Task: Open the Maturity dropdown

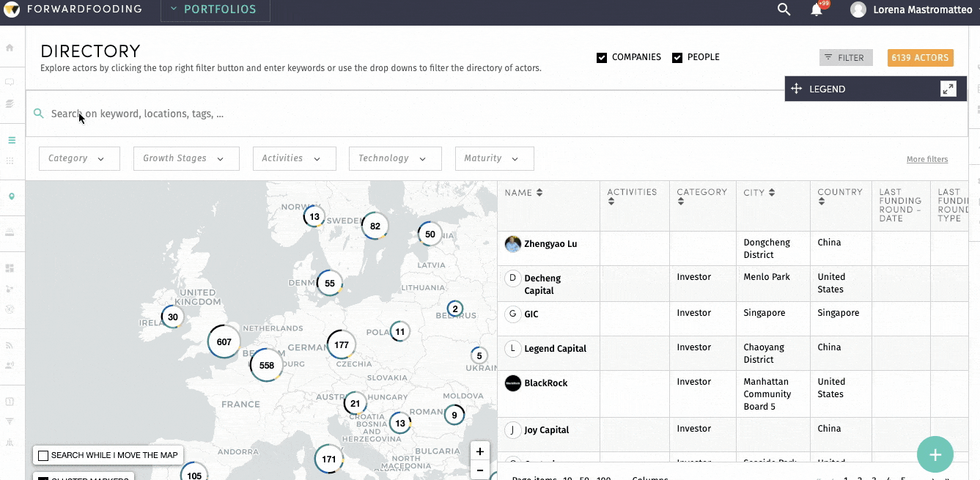Action: click(x=494, y=158)
